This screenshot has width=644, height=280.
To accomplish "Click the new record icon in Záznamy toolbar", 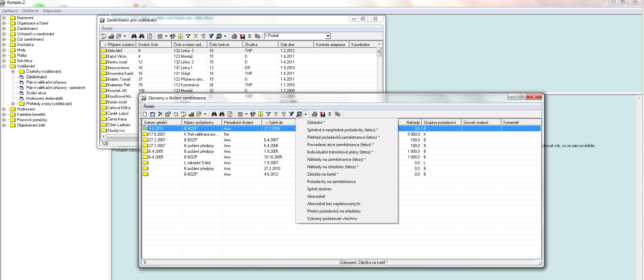I will (x=145, y=114).
